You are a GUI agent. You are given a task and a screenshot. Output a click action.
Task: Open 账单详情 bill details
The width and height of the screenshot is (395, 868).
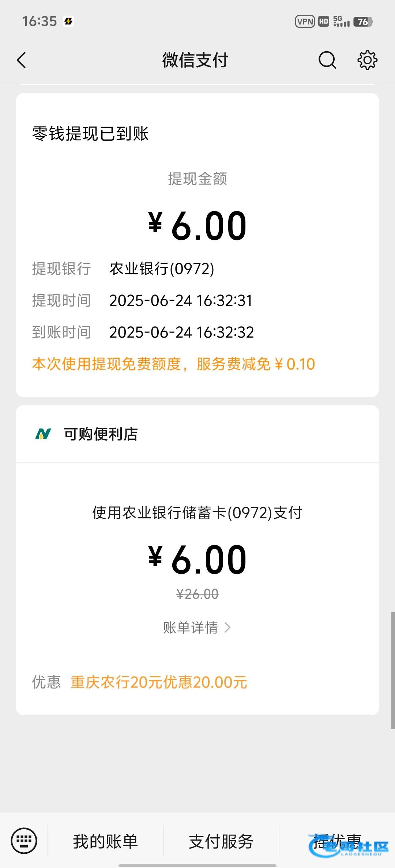[x=191, y=628]
